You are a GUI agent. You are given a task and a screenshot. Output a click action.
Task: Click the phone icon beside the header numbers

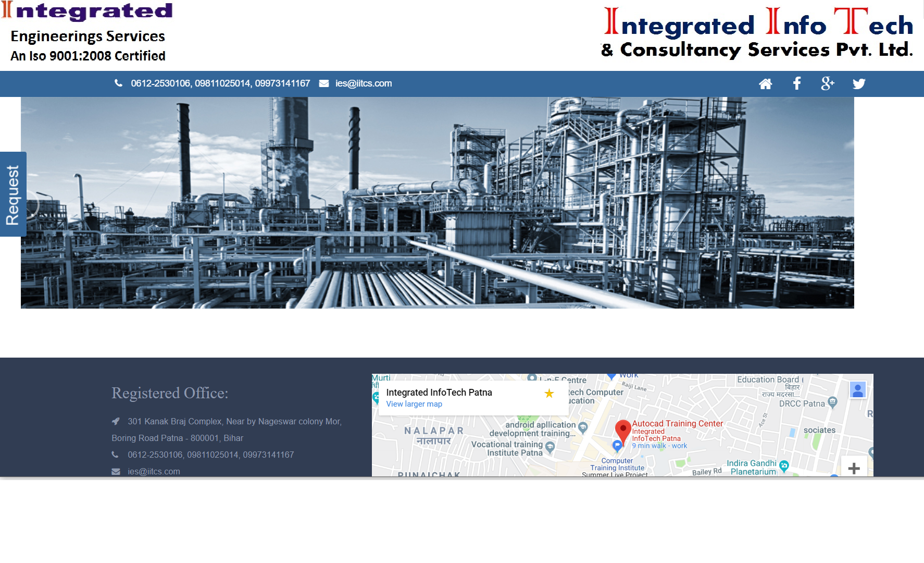coord(119,83)
